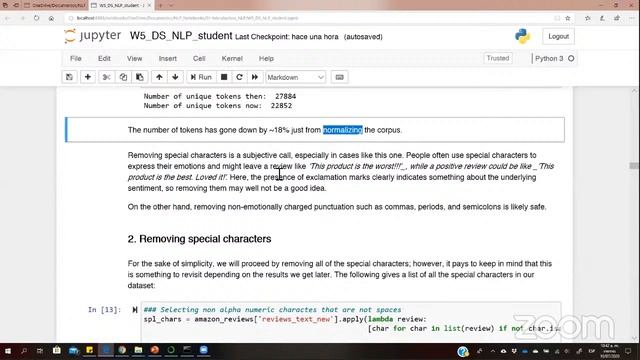Click the taskbar clock
Viewport: 640px width, 360px height.
click(609, 351)
